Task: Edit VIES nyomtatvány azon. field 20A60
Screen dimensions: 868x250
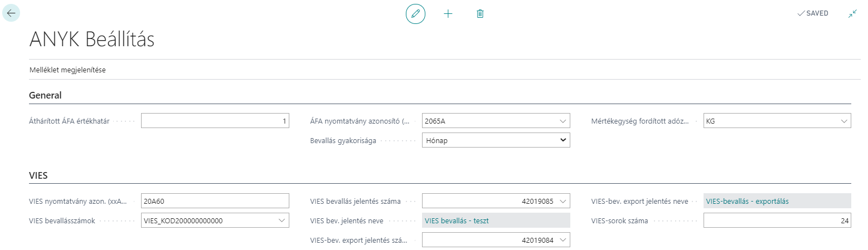Action: (215, 201)
